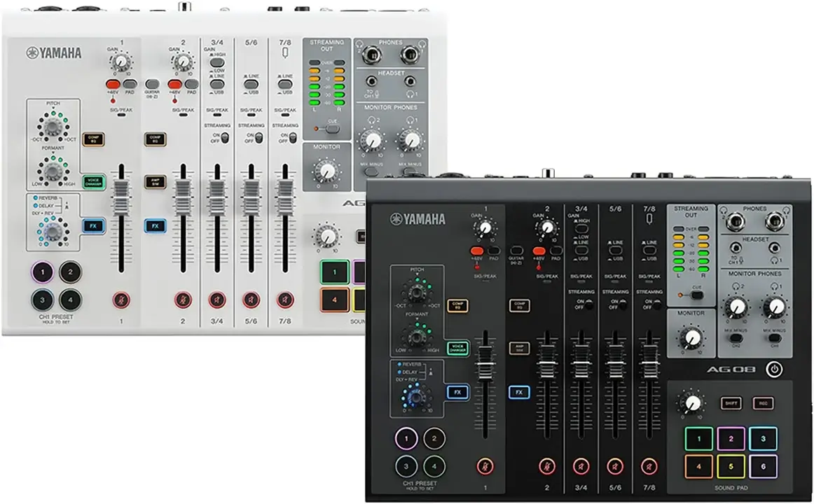Click the MONITOR knob on the black mixer
The image size is (814, 504).
tap(691, 338)
